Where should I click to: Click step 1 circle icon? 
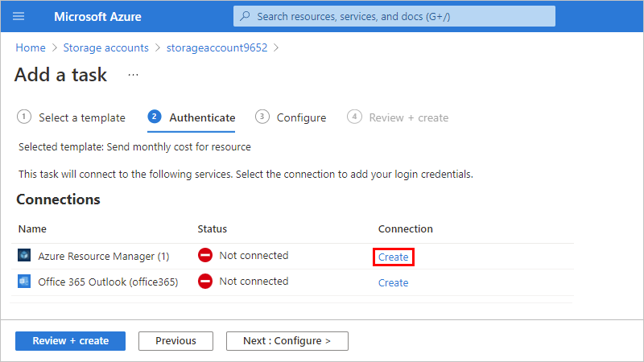[24, 117]
